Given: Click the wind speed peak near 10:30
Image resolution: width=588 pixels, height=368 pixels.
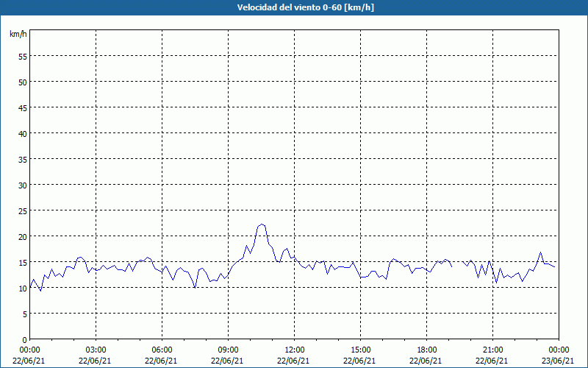Looking at the screenshot, I should coord(262,224).
